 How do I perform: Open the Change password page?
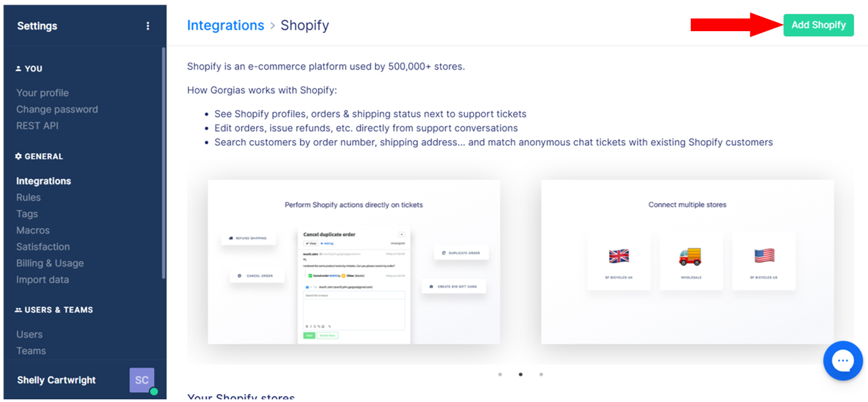tap(57, 109)
